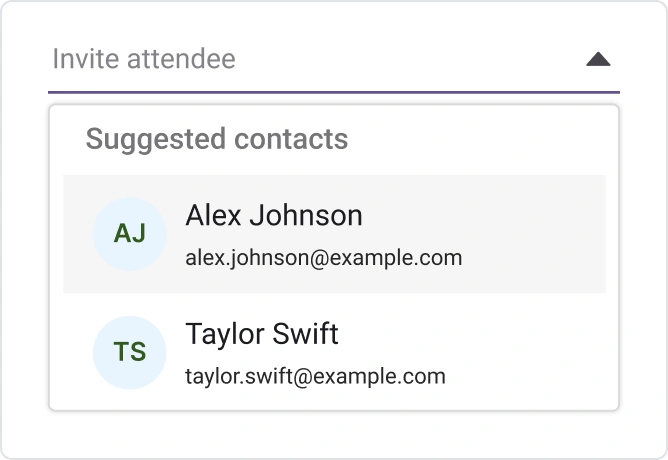
Task: Collapse the suggestions with the triangle arrow
Action: 598,59
